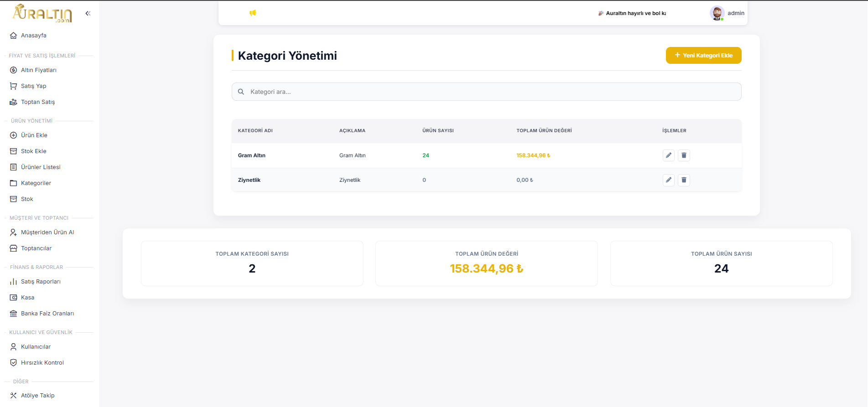Delete the Gram Altın category
868x407 pixels.
pyautogui.click(x=684, y=155)
